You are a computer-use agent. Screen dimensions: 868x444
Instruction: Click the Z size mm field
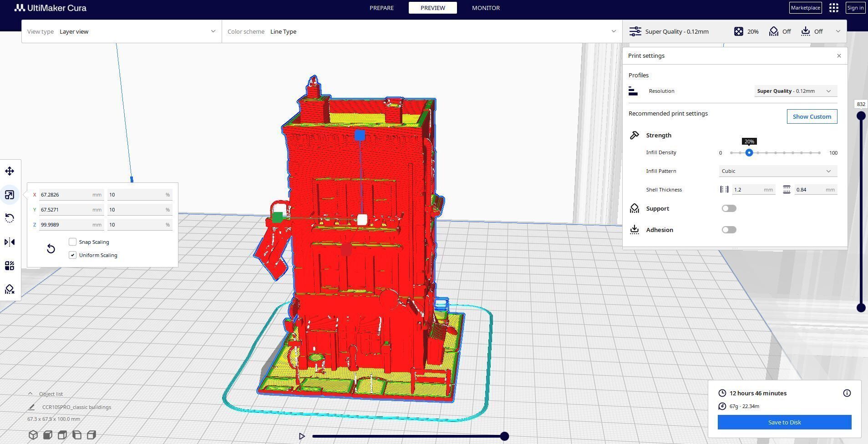pyautogui.click(x=71, y=225)
